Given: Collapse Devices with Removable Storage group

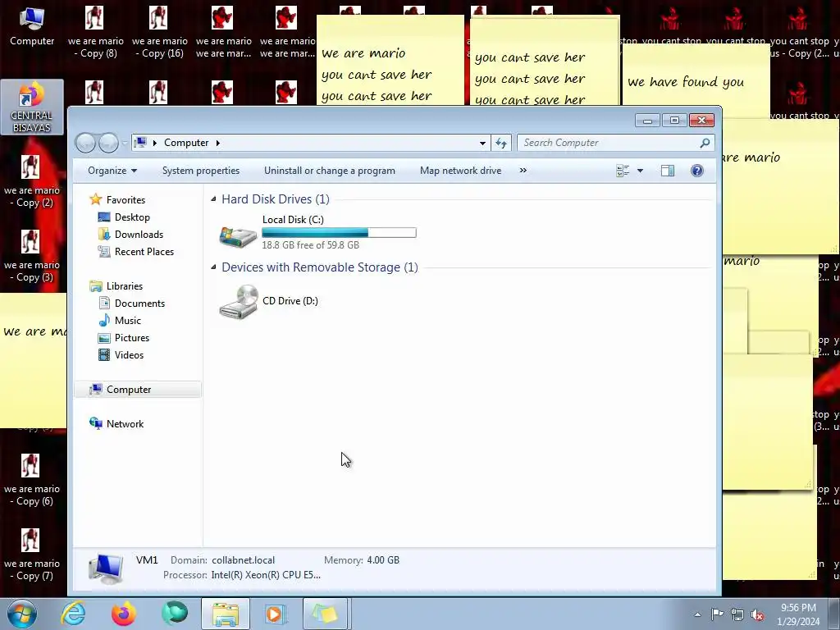Looking at the screenshot, I should 213,267.
